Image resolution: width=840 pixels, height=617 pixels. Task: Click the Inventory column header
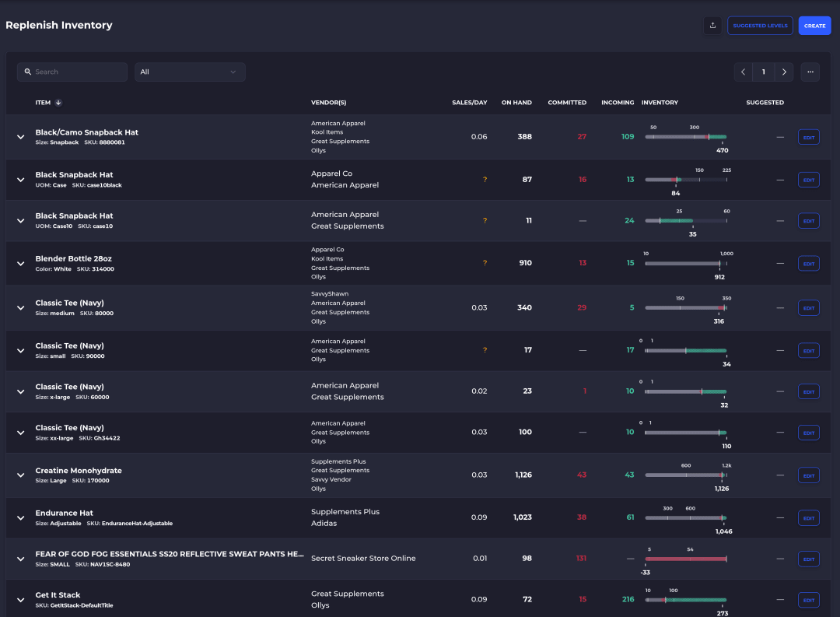coord(660,103)
